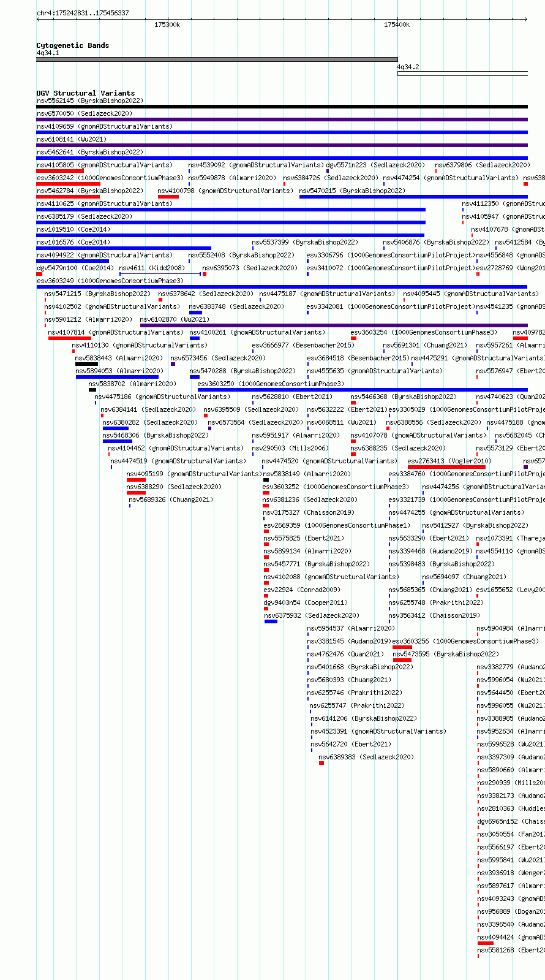Open the nsv5949878 (Almarri2020) label
This screenshot has height=980, width=545.
tap(232, 178)
